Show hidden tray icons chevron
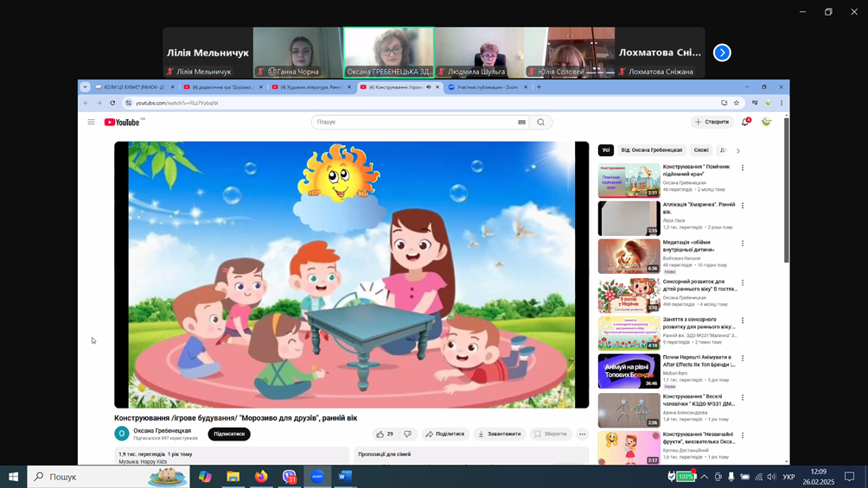The width and height of the screenshot is (868, 488). pos(704,477)
